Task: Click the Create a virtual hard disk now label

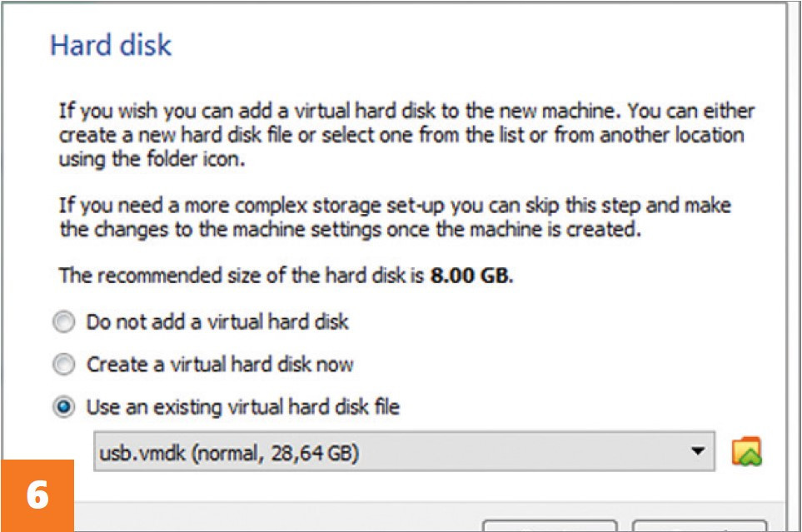Action: point(220,365)
